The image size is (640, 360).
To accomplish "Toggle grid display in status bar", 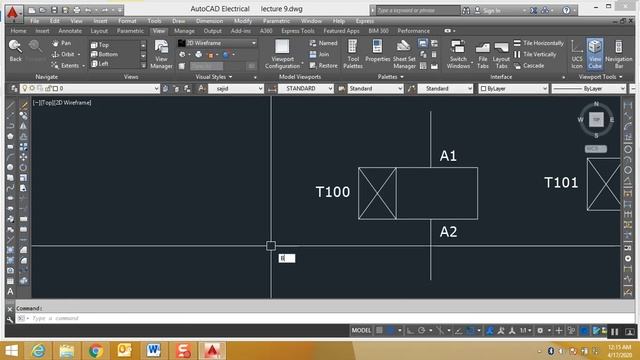I will (x=379, y=331).
